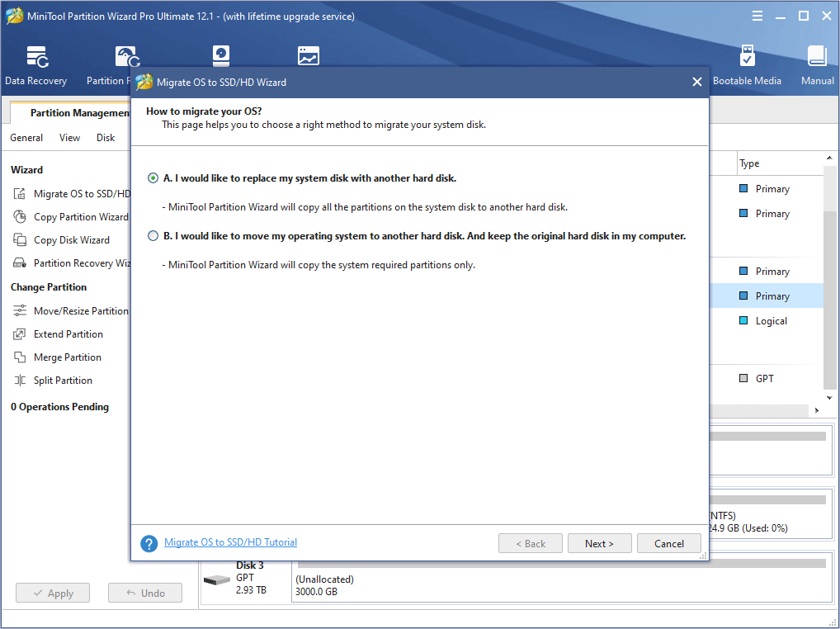
Task: Open the Manual
Action: (817, 65)
